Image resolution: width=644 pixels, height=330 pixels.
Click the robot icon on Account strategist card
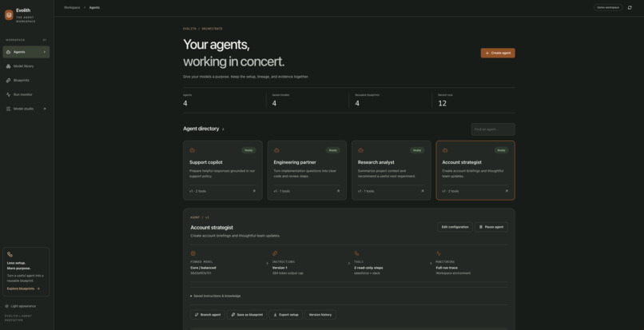(445, 150)
